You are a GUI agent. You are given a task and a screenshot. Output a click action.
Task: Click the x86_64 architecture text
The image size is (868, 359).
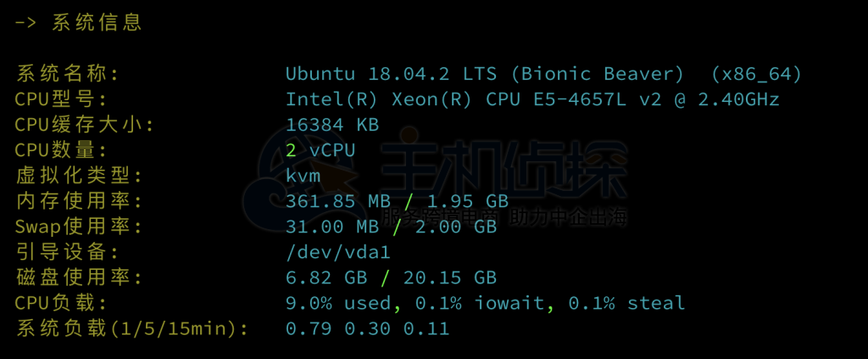(x=756, y=74)
